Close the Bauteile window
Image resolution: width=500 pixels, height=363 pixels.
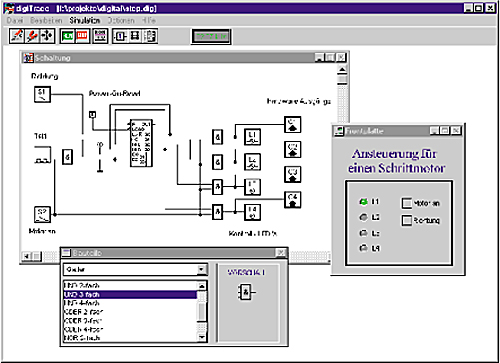coord(281,253)
